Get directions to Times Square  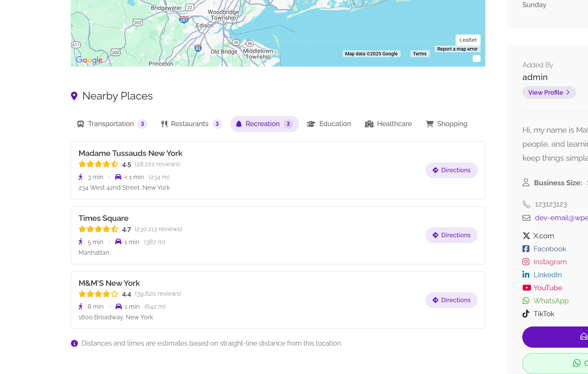pos(451,235)
